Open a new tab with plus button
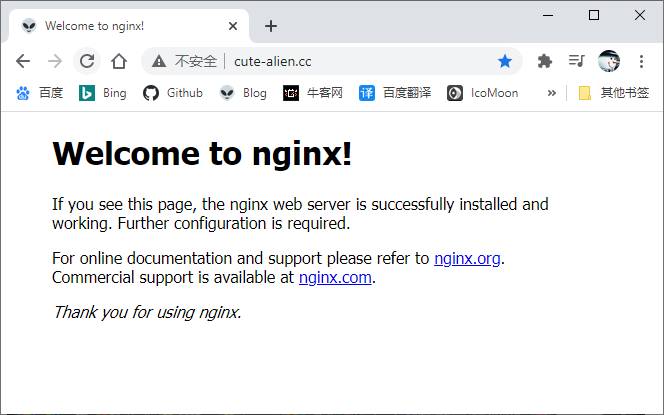Viewport: 664px width, 415px height. point(271,26)
